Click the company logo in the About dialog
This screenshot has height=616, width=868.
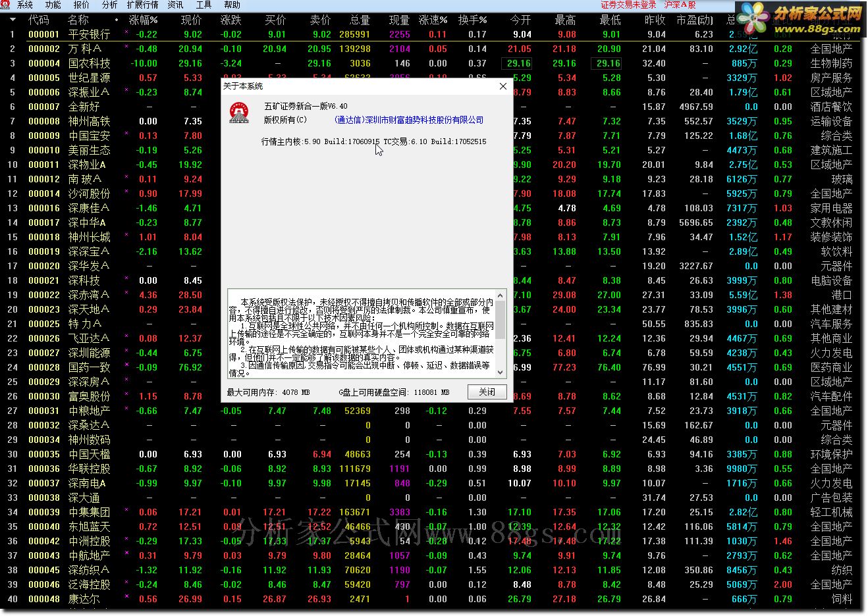tap(239, 112)
